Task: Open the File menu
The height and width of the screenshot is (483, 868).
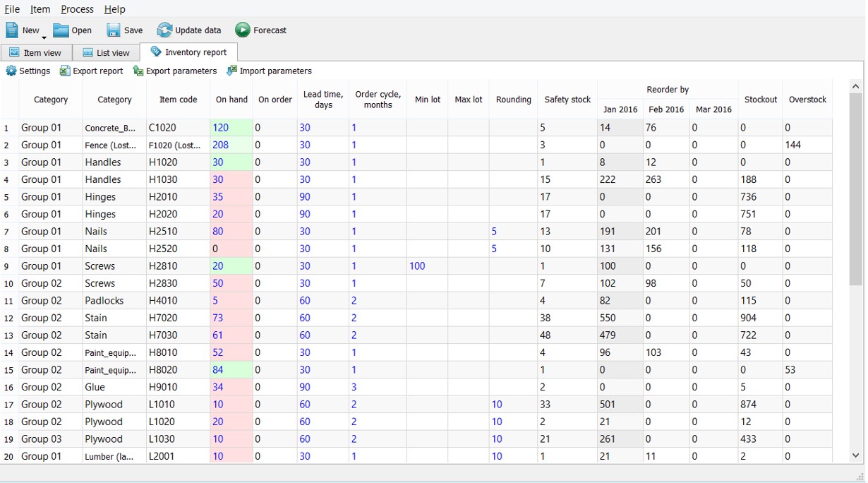Action: [x=12, y=9]
